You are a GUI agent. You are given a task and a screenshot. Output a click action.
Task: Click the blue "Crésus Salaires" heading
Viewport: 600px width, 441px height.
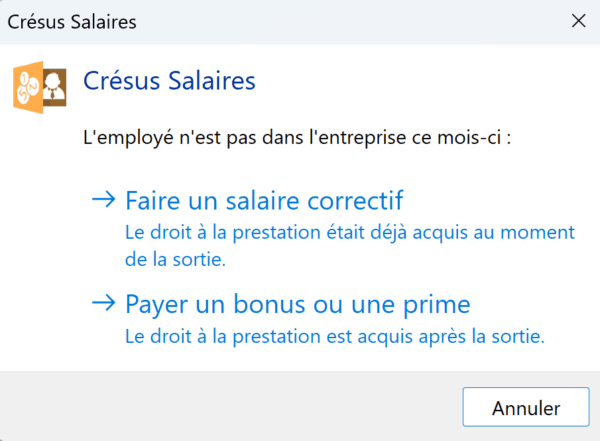(x=169, y=79)
